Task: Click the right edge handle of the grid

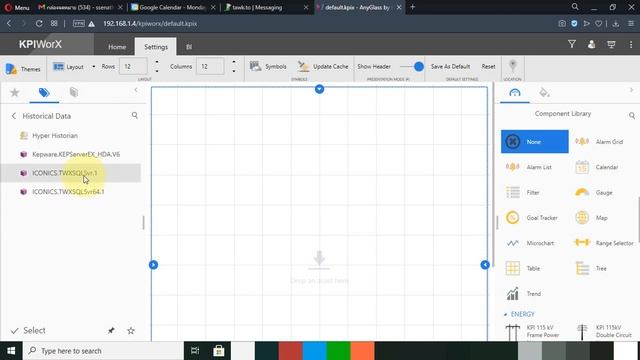Action: click(485, 265)
